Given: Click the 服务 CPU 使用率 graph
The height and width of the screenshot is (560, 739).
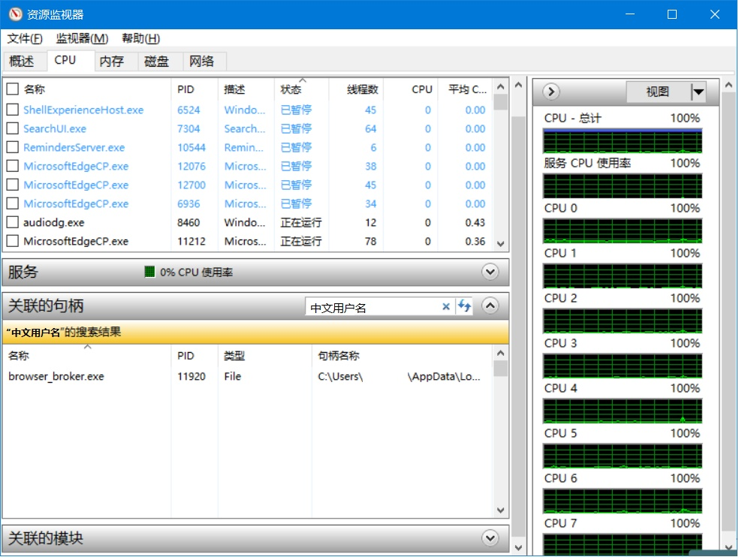Looking at the screenshot, I should pos(622,186).
